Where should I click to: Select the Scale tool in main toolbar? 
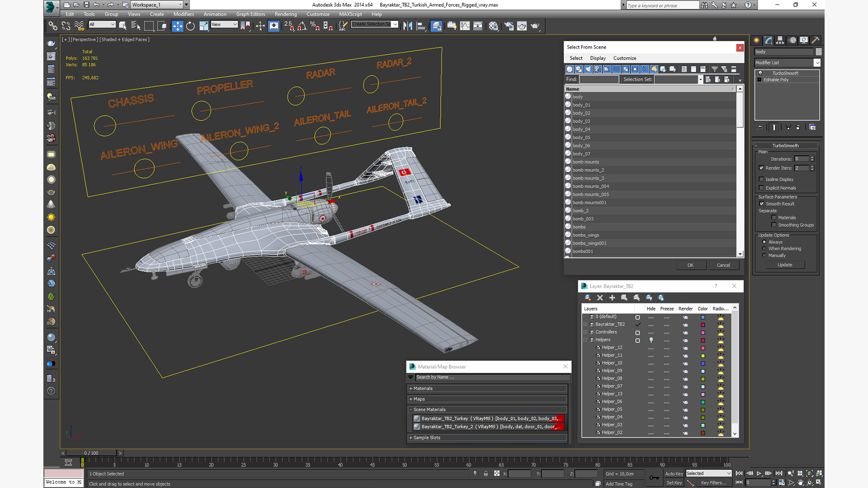coord(203,26)
